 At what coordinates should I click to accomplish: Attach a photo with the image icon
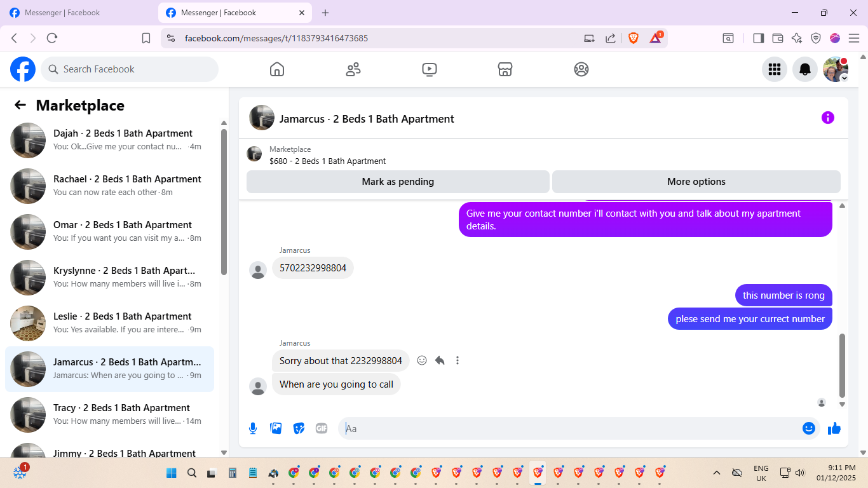click(276, 428)
